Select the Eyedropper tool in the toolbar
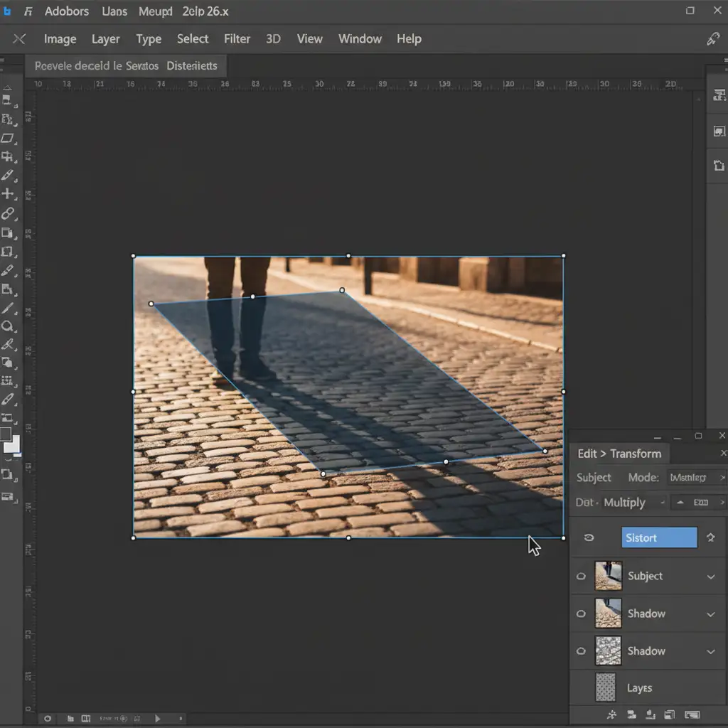The height and width of the screenshot is (728, 728). click(x=8, y=175)
